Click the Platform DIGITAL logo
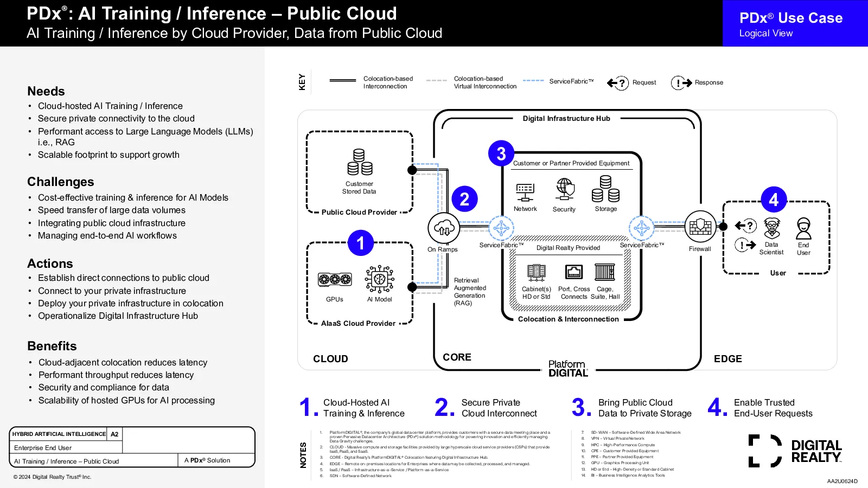The image size is (868, 488). [568, 369]
